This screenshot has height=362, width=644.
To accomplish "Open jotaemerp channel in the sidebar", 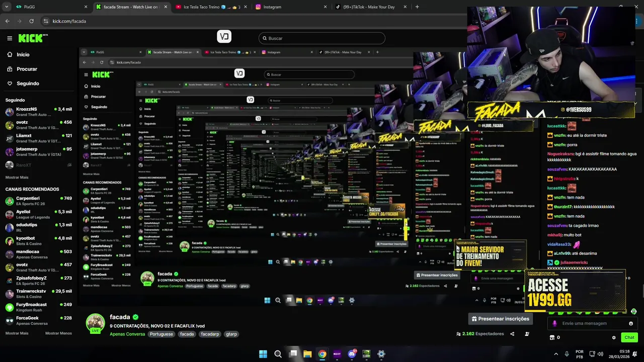I will tap(38, 151).
